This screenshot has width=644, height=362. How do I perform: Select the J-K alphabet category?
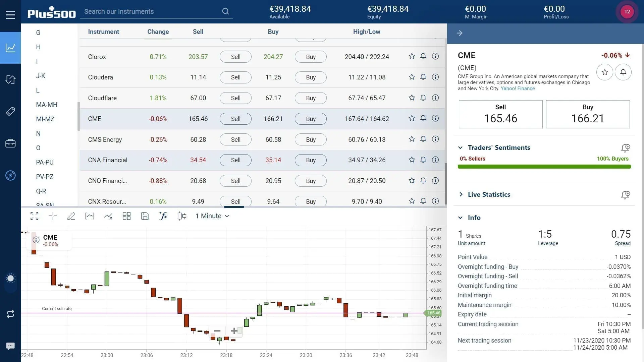41,76
